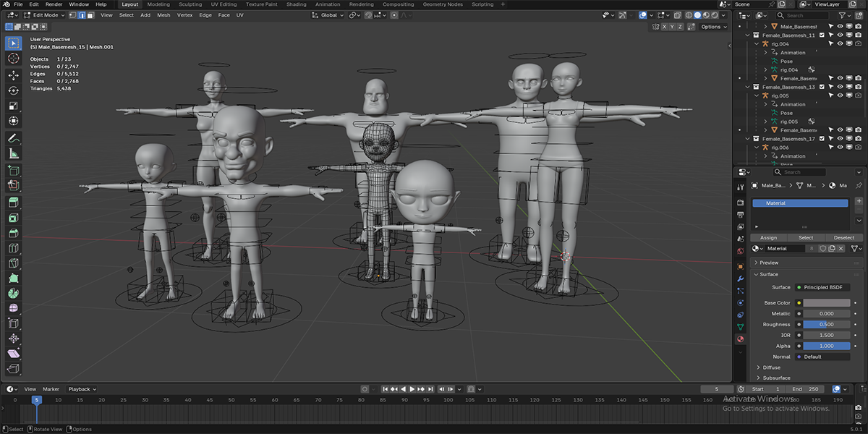The height and width of the screenshot is (434, 868).
Task: Expand the Subsurface panel
Action: point(776,378)
